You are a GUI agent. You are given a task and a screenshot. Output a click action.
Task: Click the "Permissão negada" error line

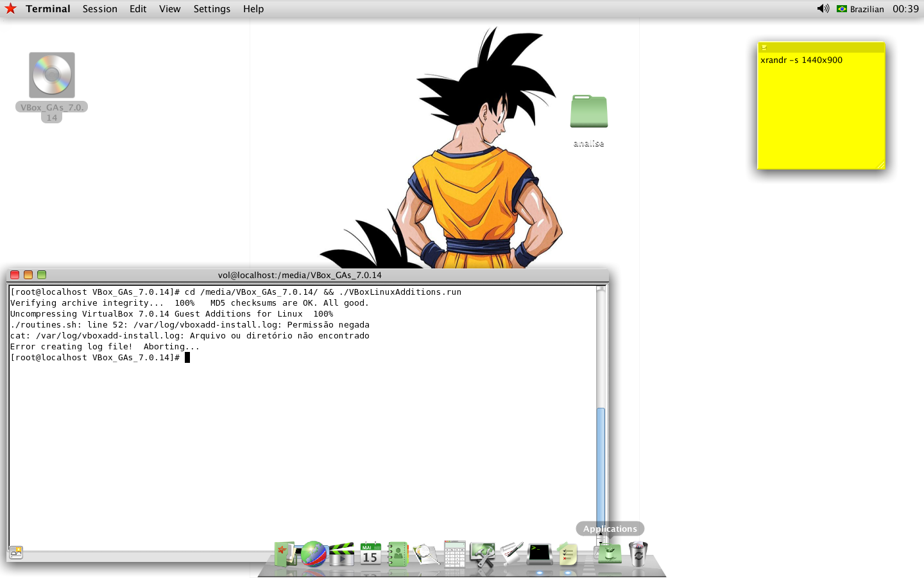(x=190, y=325)
